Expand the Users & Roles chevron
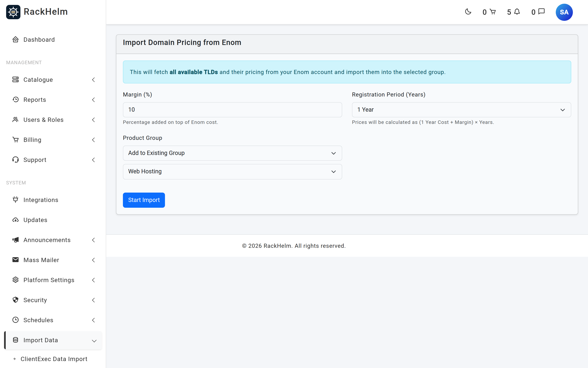 click(94, 120)
